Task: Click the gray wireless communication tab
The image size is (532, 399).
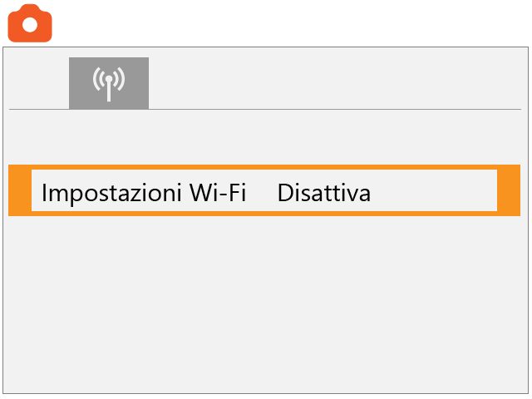Action: [x=109, y=83]
